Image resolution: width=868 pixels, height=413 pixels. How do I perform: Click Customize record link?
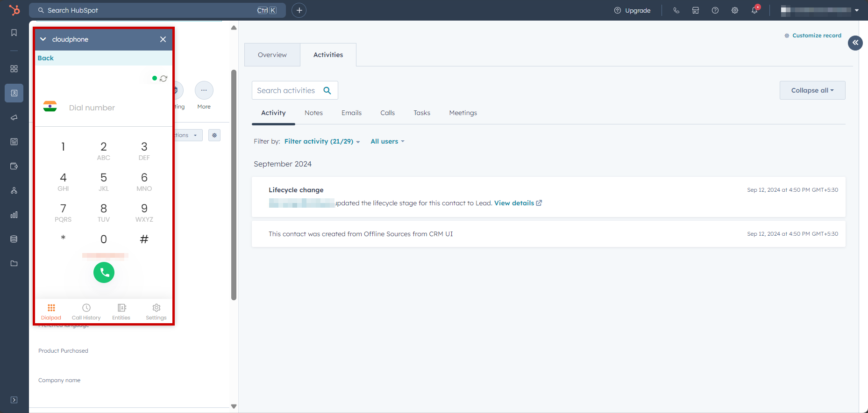(813, 36)
